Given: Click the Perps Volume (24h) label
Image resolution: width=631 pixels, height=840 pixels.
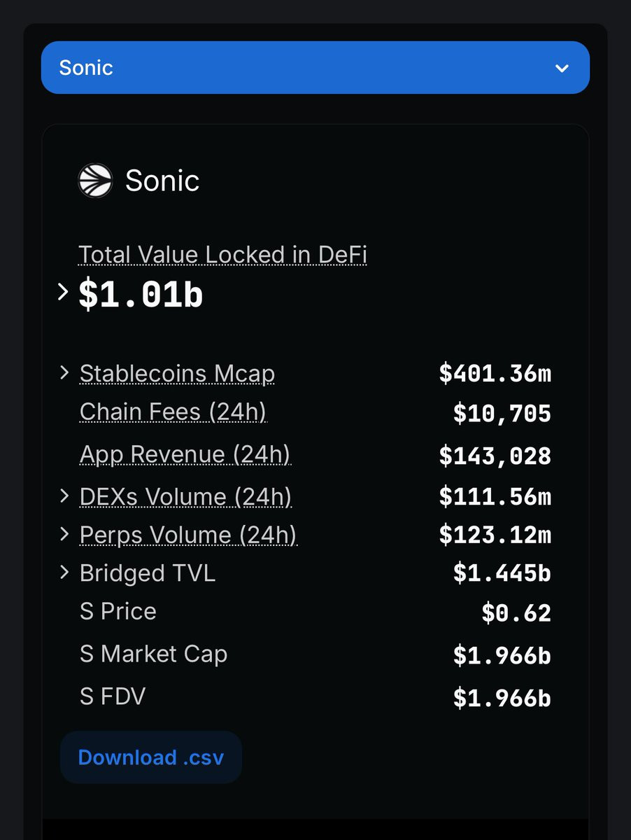Looking at the screenshot, I should tap(188, 535).
